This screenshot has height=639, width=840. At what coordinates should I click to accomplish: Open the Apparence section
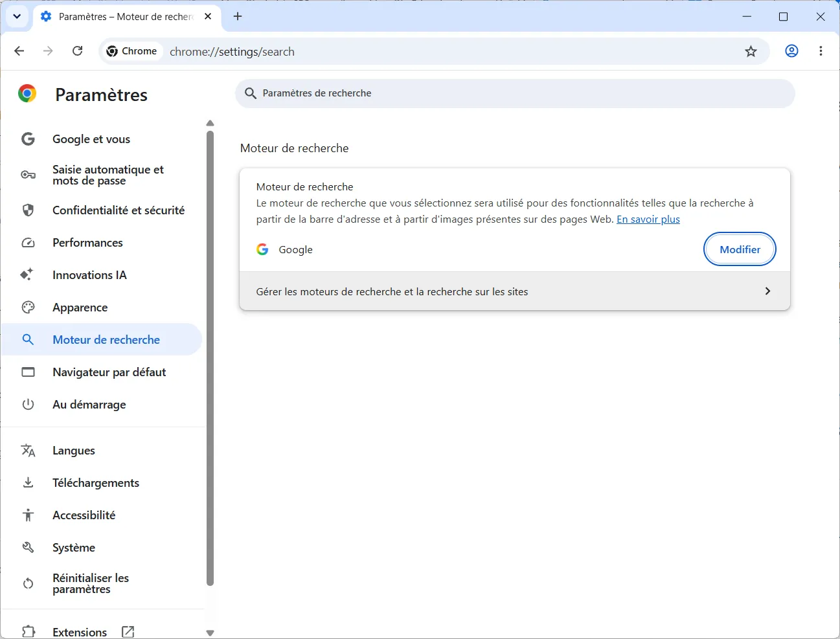coord(102,308)
